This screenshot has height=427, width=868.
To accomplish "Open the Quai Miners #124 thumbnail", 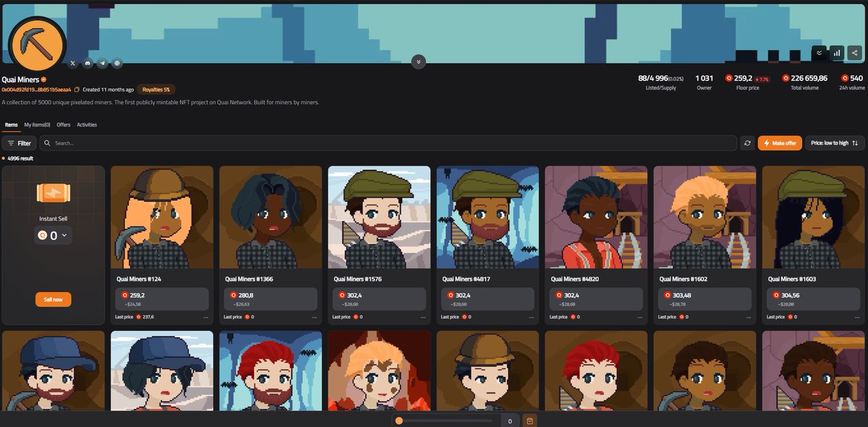I will pyautogui.click(x=162, y=217).
